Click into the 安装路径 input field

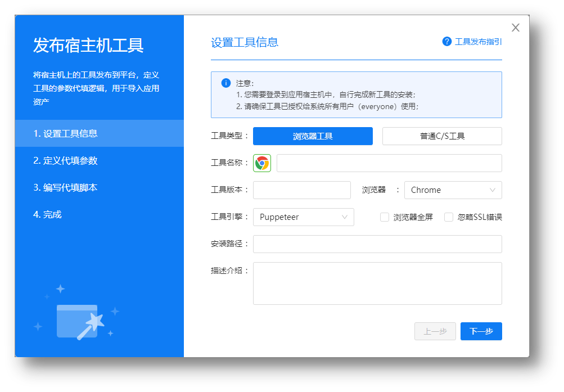click(377, 244)
